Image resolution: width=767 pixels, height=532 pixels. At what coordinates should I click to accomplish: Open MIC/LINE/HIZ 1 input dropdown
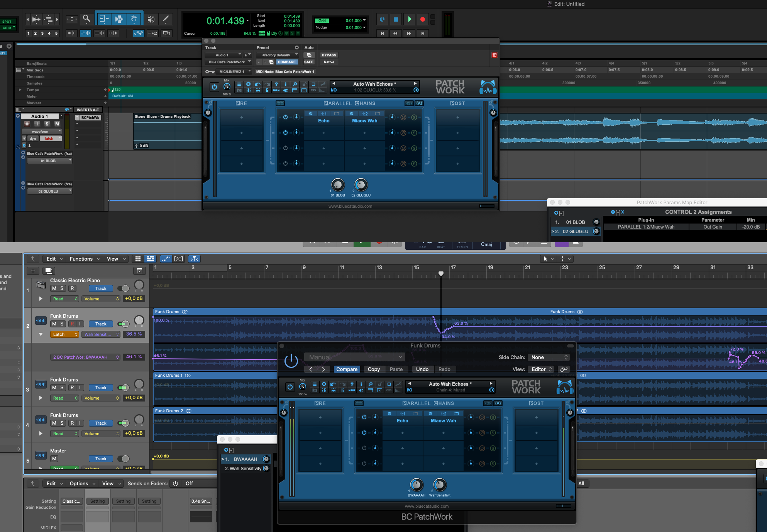[x=233, y=72]
